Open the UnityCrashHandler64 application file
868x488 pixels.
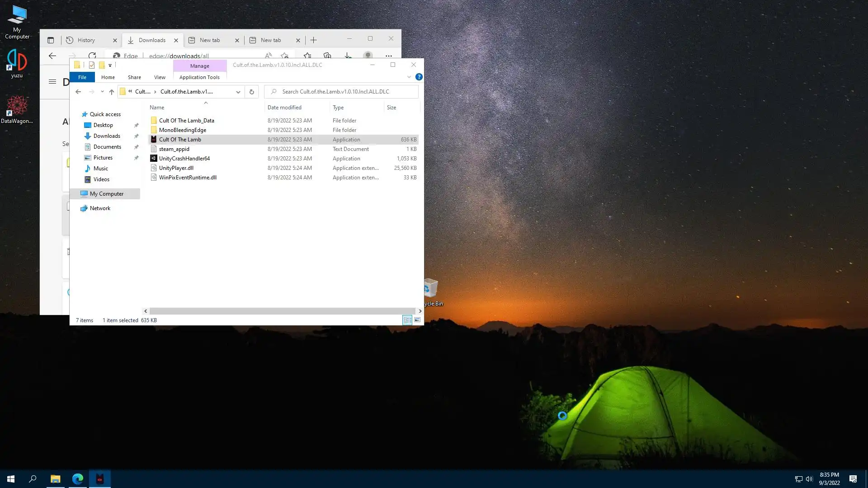click(x=184, y=159)
